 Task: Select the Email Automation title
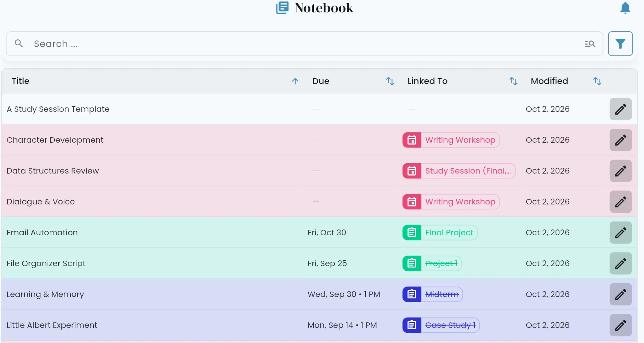coord(42,233)
